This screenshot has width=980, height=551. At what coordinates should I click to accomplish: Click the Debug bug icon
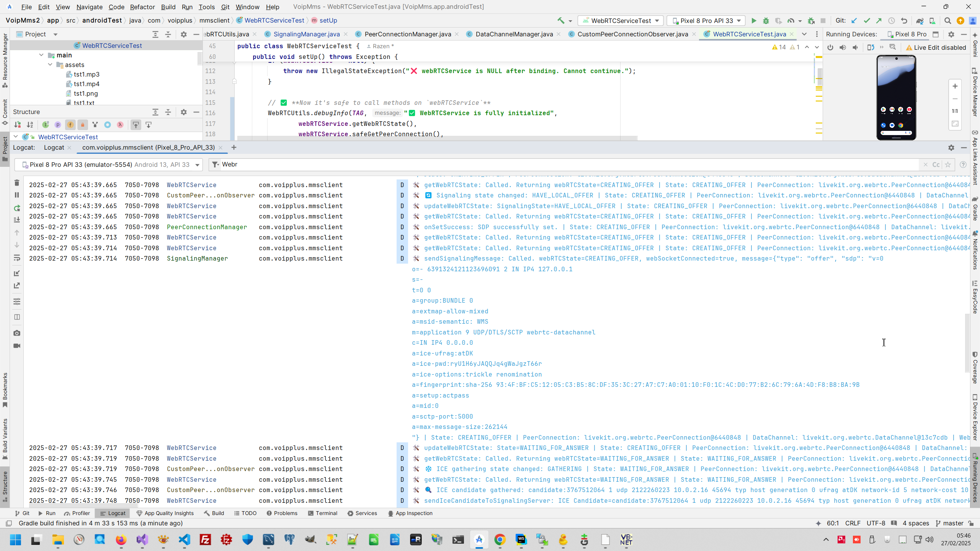pos(766,21)
